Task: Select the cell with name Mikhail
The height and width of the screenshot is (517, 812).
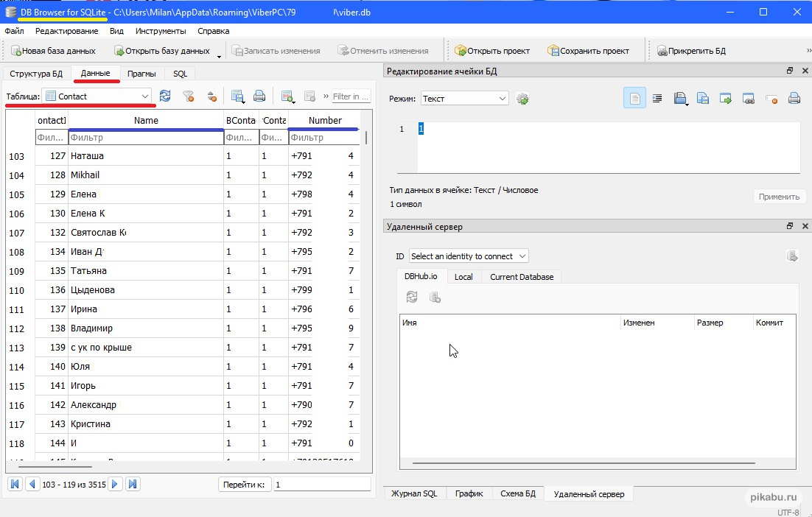Action: [146, 175]
